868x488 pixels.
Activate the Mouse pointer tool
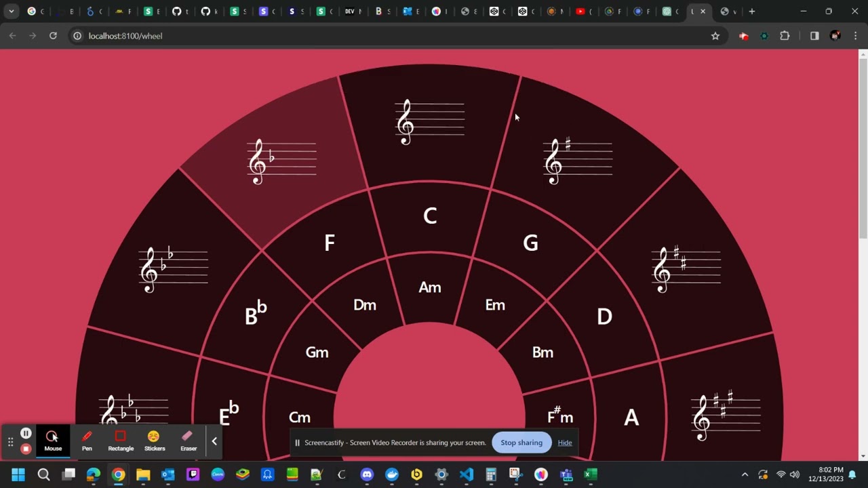[x=53, y=441]
